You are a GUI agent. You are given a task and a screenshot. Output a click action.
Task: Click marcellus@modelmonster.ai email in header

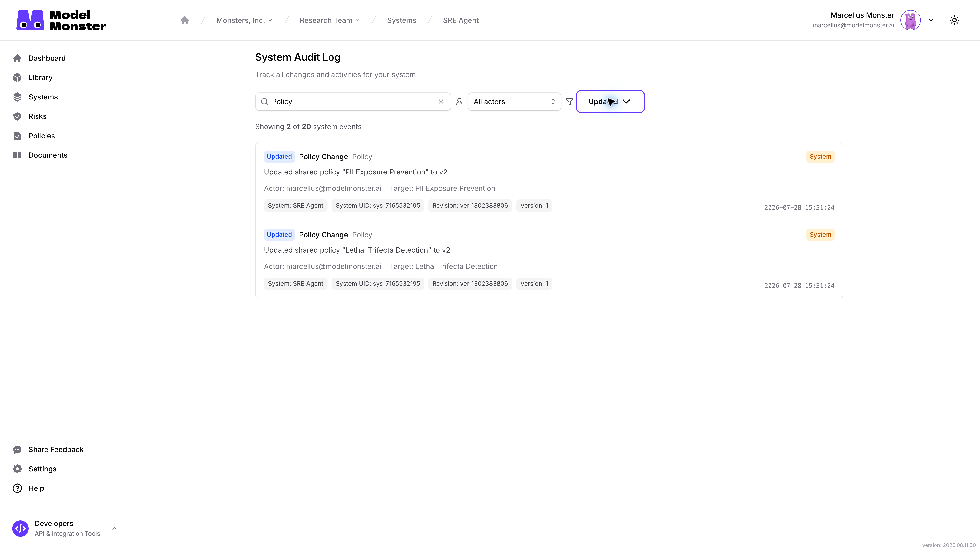click(853, 26)
